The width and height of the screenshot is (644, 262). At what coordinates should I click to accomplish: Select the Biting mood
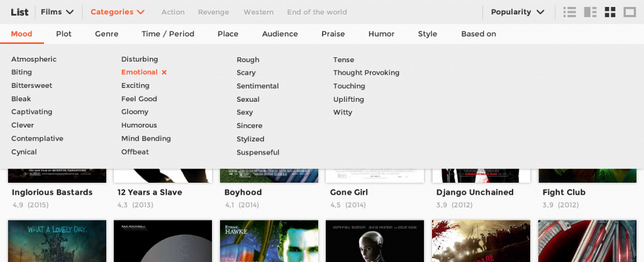pos(21,72)
